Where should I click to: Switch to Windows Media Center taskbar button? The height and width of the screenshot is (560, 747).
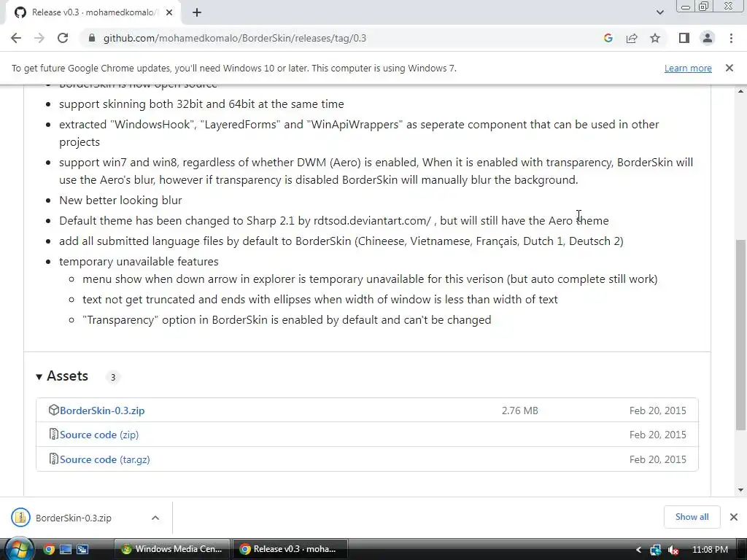(x=172, y=549)
